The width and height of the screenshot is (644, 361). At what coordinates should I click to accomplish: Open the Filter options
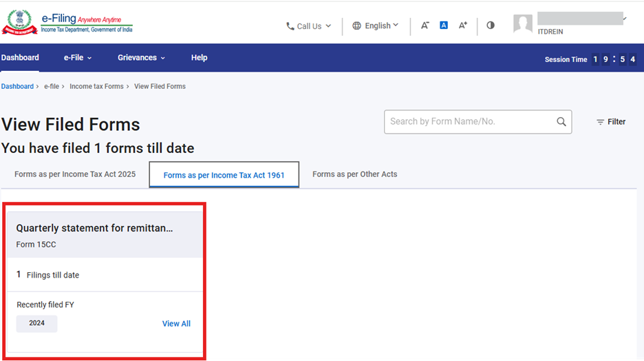[x=610, y=122]
